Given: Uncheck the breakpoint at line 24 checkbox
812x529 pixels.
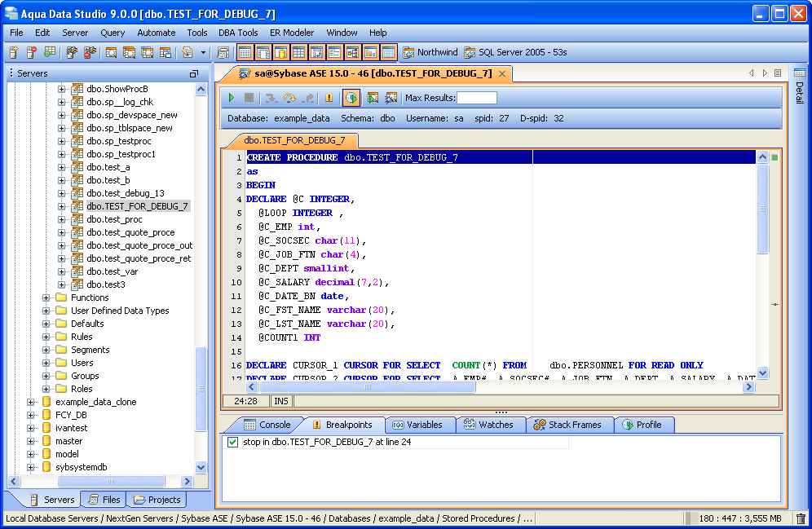Looking at the screenshot, I should (233, 443).
